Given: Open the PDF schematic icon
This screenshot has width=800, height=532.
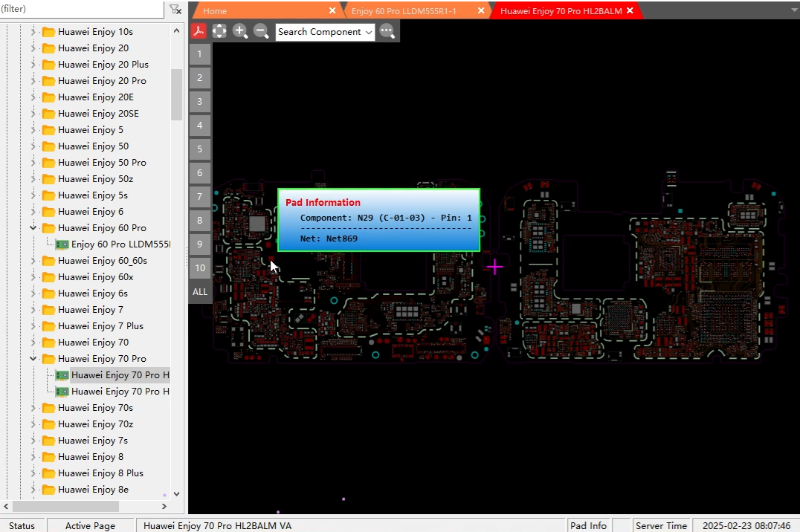Looking at the screenshot, I should click(x=199, y=31).
